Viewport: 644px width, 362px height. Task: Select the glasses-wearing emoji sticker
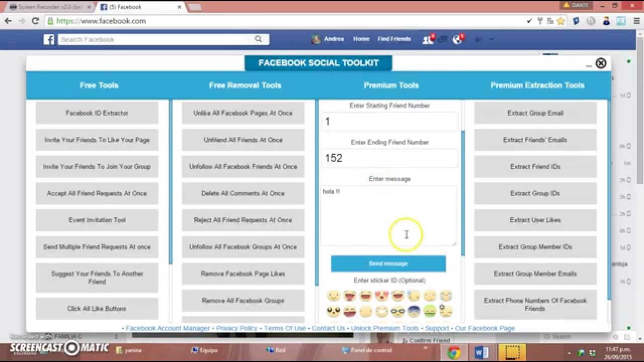[398, 312]
